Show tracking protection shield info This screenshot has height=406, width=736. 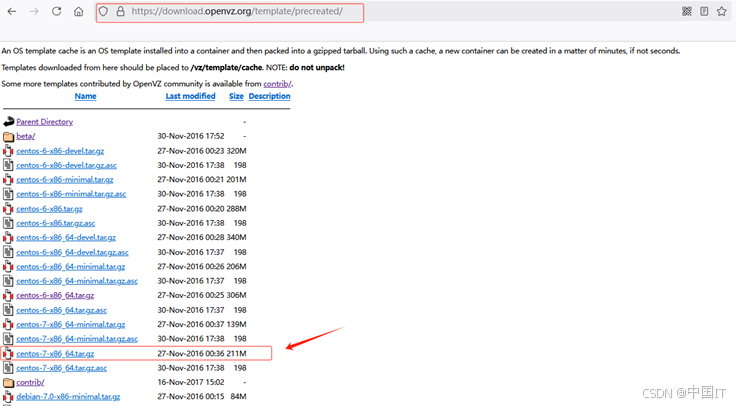coord(104,11)
